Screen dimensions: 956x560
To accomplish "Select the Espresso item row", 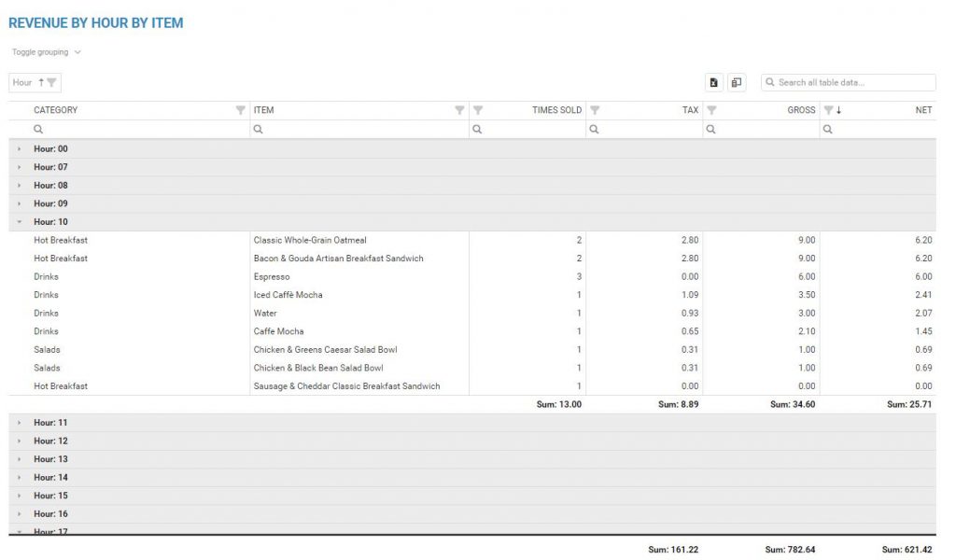I will pyautogui.click(x=472, y=276).
